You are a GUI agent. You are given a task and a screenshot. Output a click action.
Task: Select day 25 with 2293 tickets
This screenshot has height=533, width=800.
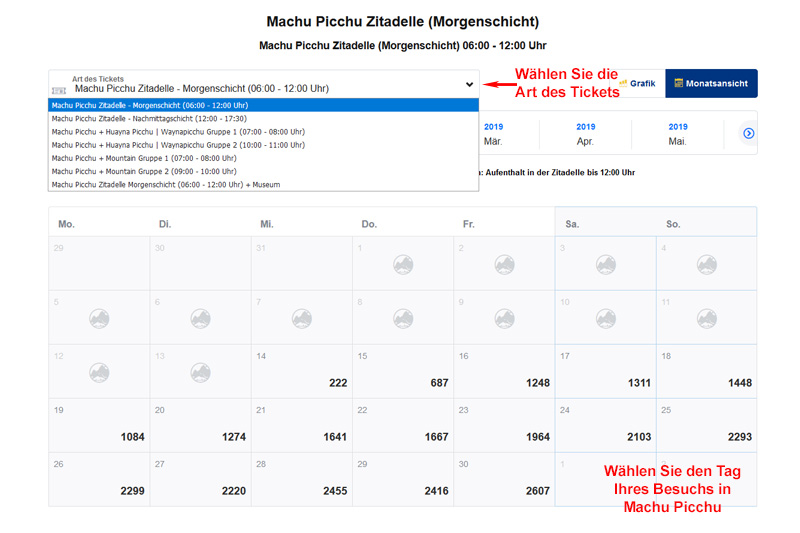point(707,425)
